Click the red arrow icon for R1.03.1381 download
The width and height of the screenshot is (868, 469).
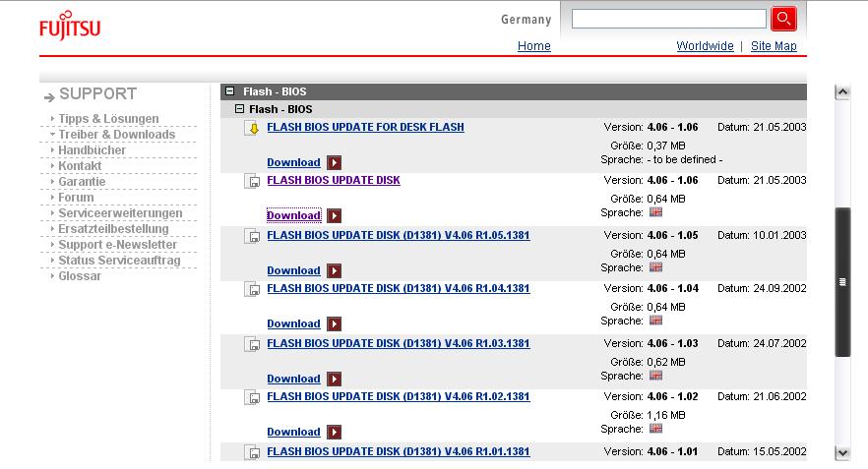point(334,379)
